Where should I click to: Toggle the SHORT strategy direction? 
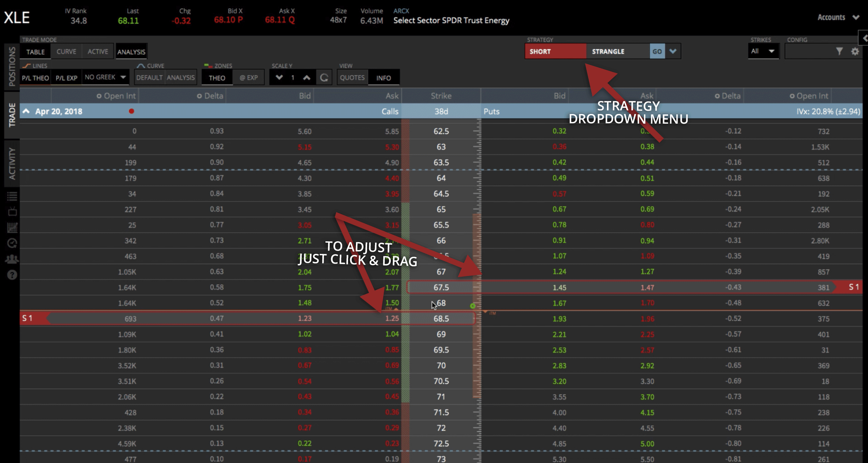point(556,51)
